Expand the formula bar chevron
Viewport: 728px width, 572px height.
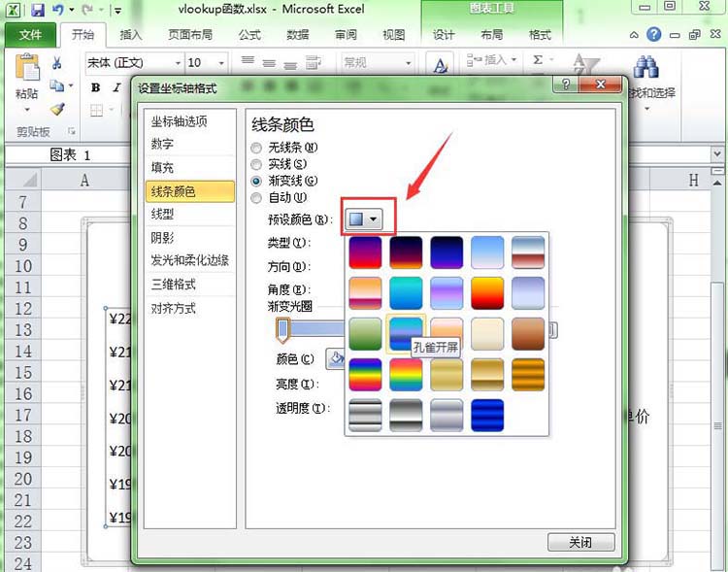coord(717,153)
